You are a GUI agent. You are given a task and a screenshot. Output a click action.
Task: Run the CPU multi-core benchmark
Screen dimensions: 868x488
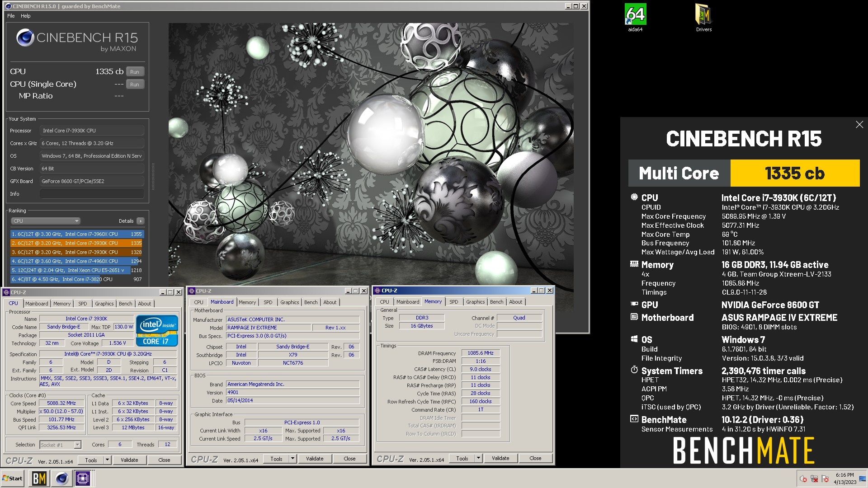tap(135, 72)
